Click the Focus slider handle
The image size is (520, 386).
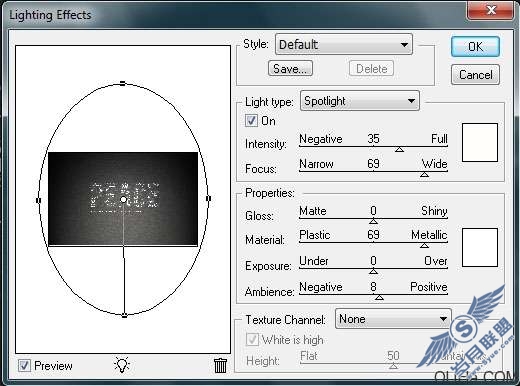click(424, 174)
